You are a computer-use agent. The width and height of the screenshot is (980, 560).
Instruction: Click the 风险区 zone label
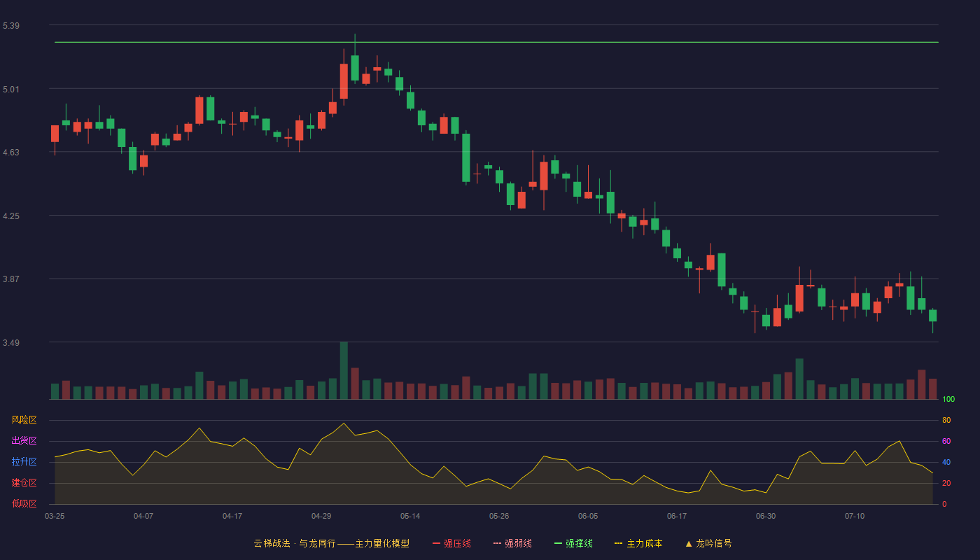[24, 420]
